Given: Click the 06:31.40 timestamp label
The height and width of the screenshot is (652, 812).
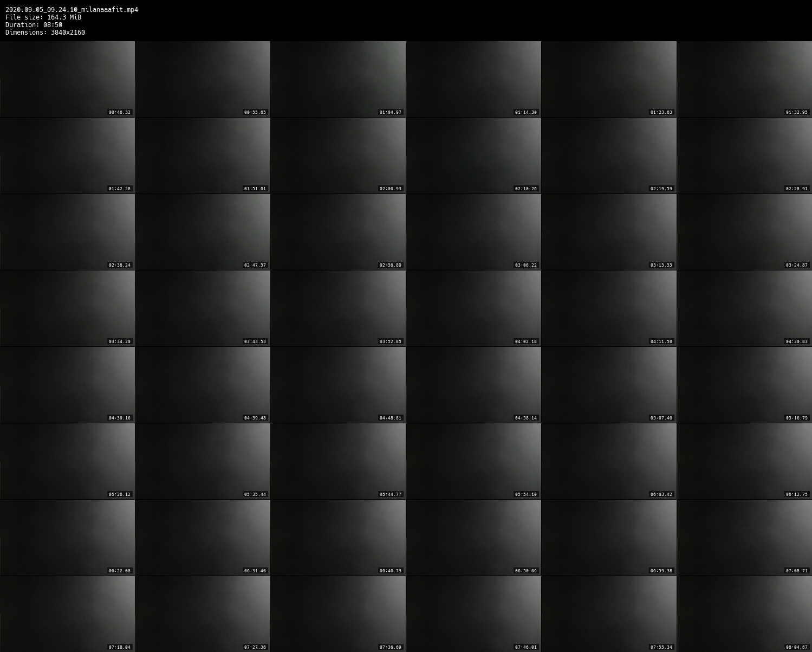Looking at the screenshot, I should tap(255, 571).
